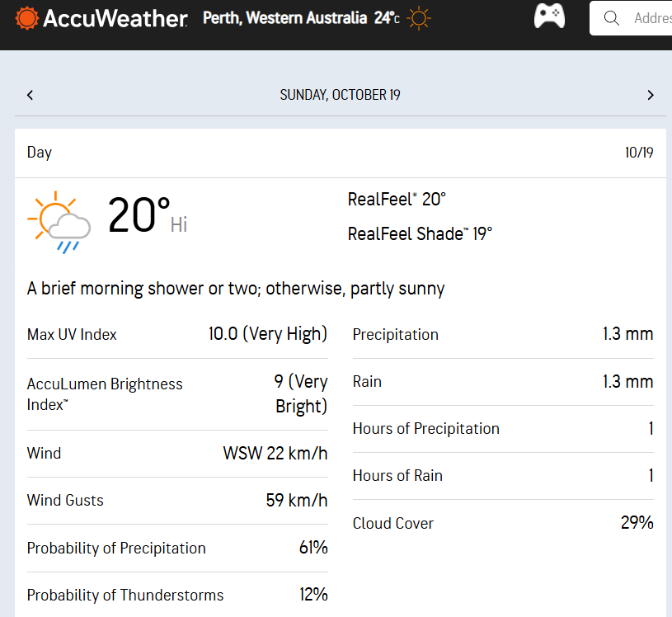Open Perth, Western Australia location link

[284, 18]
